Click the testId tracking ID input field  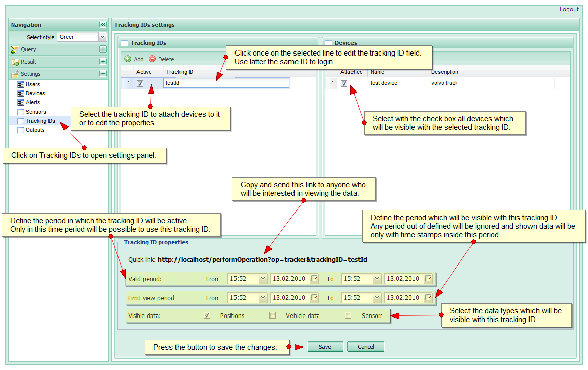[226, 83]
